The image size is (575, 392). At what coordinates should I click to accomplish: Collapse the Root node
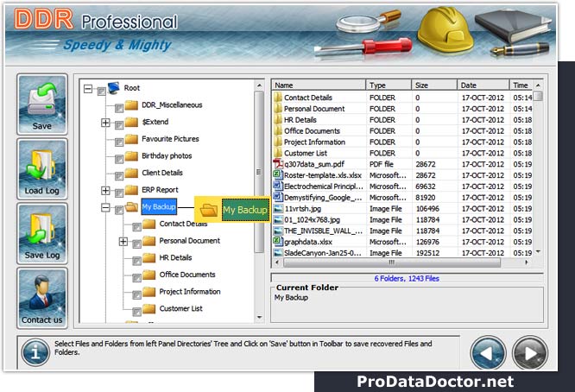coord(88,88)
